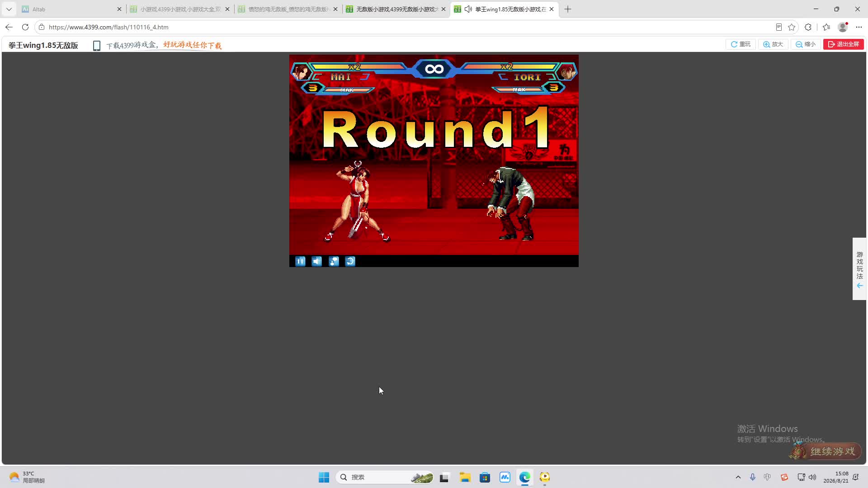Viewport: 868px width, 488px height.
Task: Click the address bar URL
Action: pos(108,27)
